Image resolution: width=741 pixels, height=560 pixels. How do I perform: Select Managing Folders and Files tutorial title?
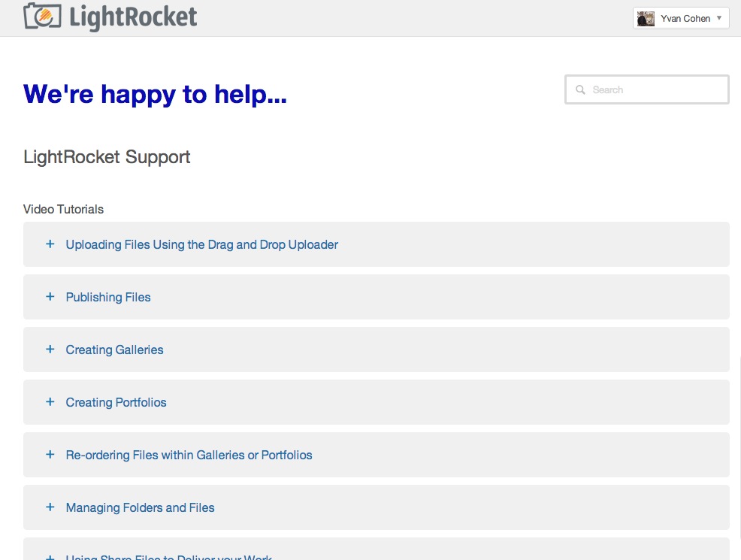[x=140, y=507]
